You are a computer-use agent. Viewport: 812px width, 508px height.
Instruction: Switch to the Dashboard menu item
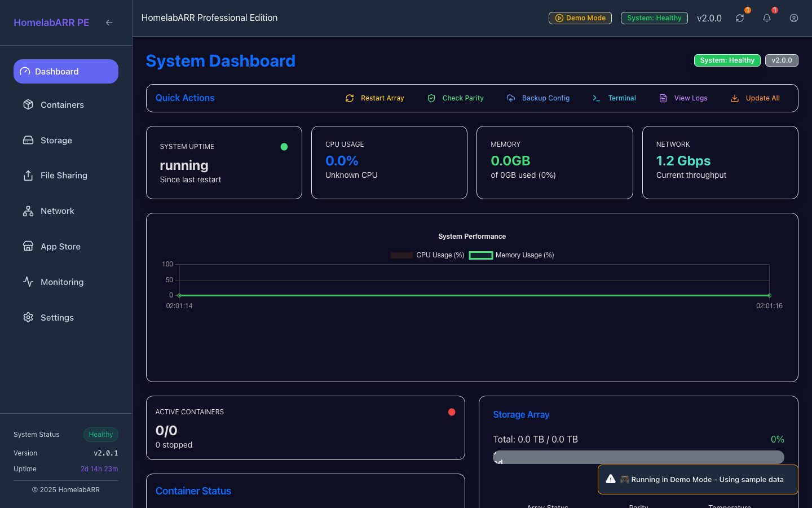(56, 71)
